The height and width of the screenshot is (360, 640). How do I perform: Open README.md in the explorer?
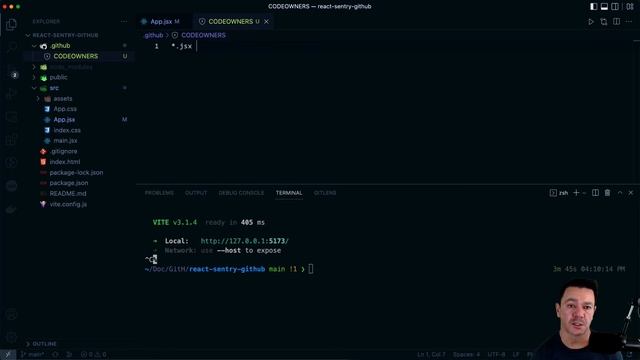[x=68, y=193]
